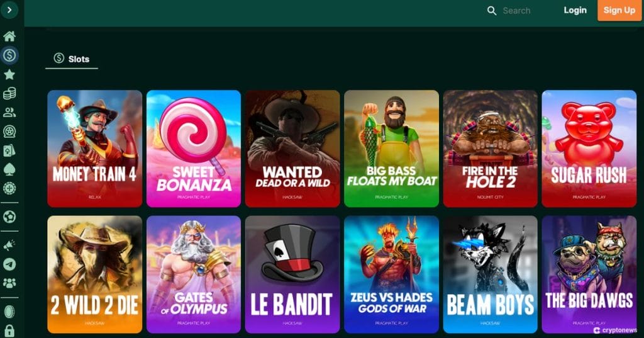The width and height of the screenshot is (644, 338).
Task: Expand the sidebar with the chevron arrow
Action: point(9,10)
